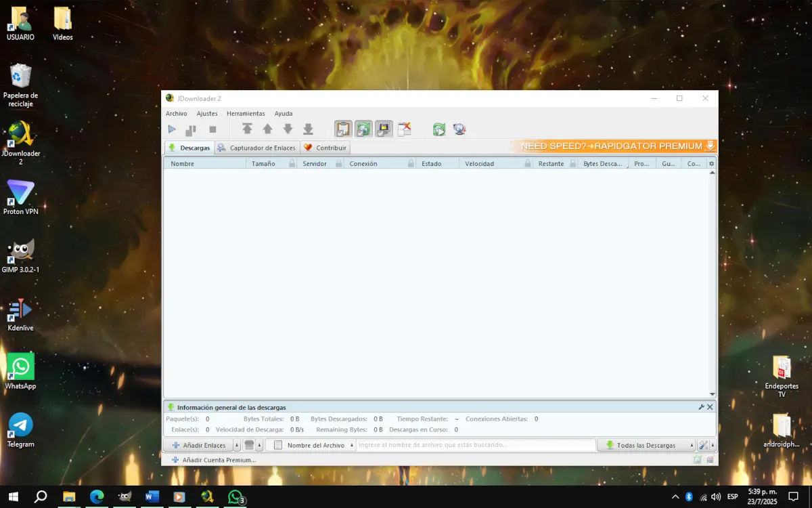The image size is (812, 508).
Task: Switch to the Capturador de Enlaces tab
Action: pos(257,148)
